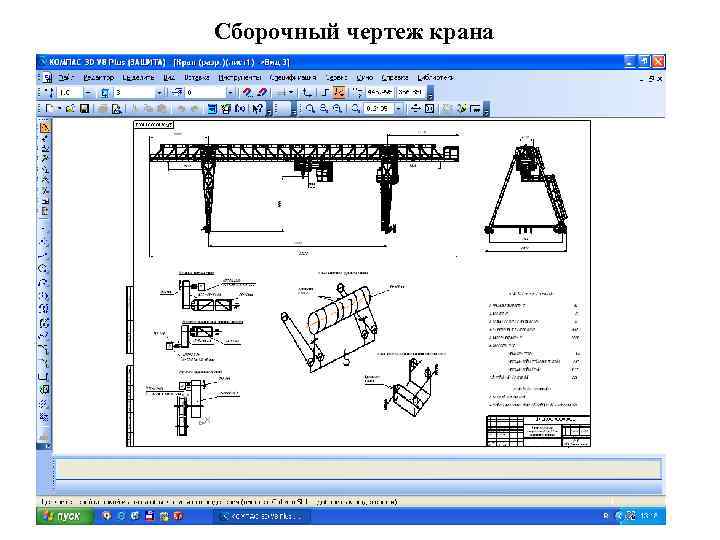This screenshot has height=540, width=720.
Task: Click the Print icon
Action: 103,109
